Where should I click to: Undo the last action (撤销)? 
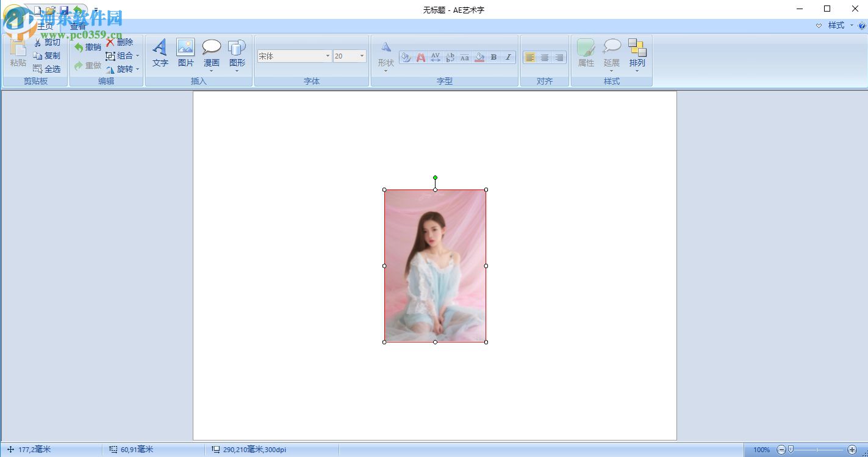(x=87, y=48)
